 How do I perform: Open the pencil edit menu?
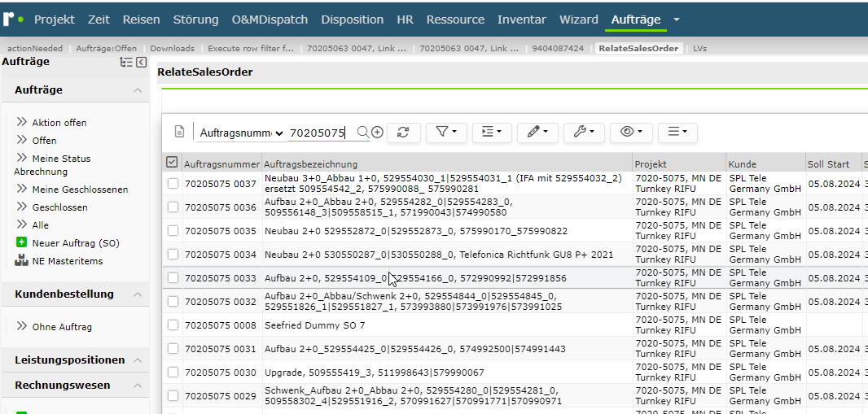point(538,132)
